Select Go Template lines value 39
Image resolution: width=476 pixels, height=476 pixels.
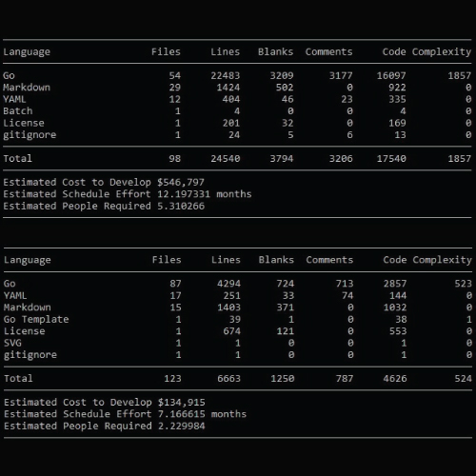(235, 319)
